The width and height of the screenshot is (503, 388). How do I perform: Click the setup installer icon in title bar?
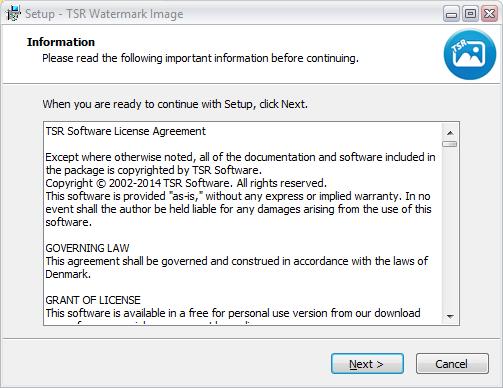click(13, 14)
